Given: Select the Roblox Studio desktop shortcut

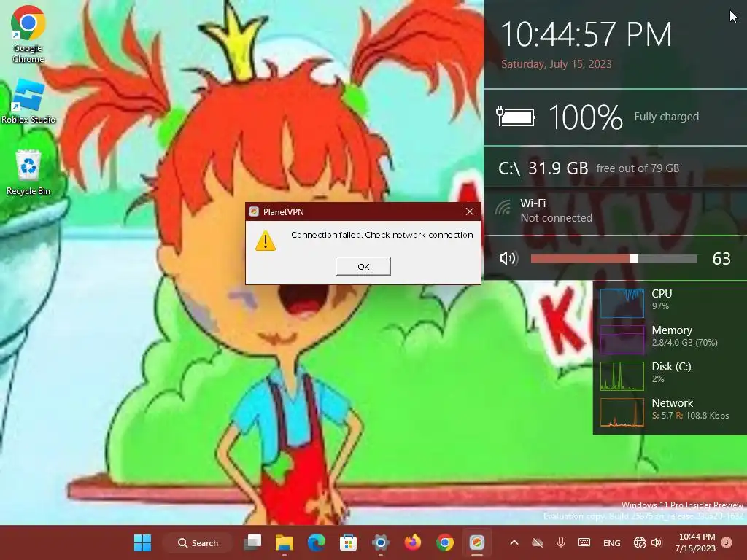Looking at the screenshot, I should click(x=28, y=101).
